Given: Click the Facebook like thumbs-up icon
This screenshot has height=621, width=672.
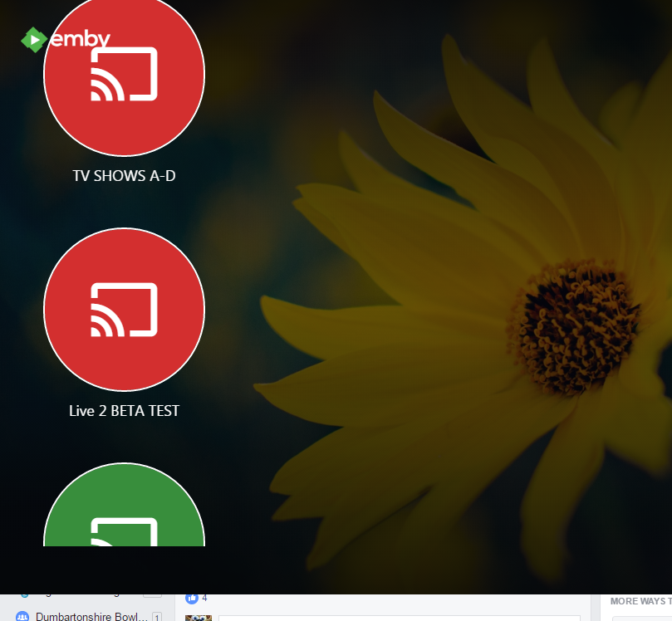Looking at the screenshot, I should 192,599.
